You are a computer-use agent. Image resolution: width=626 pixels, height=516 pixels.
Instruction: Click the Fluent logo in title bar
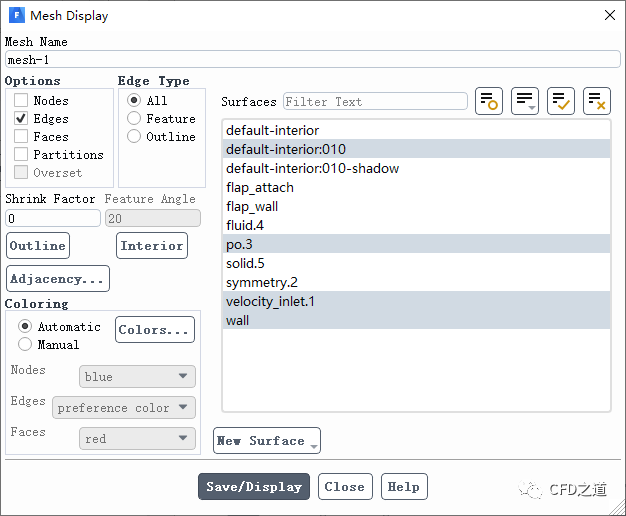[x=17, y=16]
